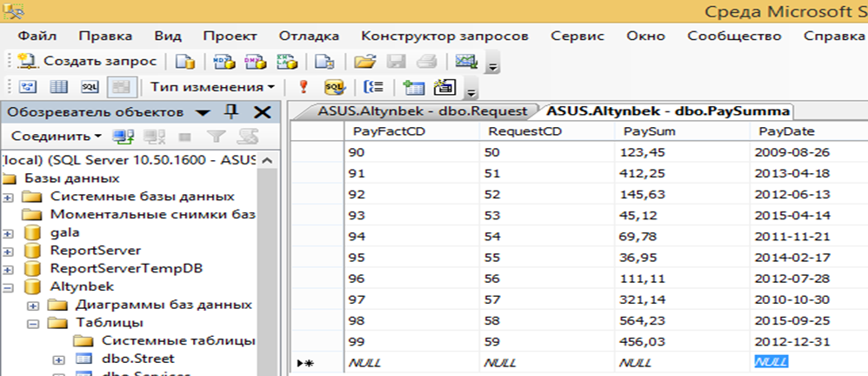Switch to the dbo.Request tab

(x=422, y=111)
